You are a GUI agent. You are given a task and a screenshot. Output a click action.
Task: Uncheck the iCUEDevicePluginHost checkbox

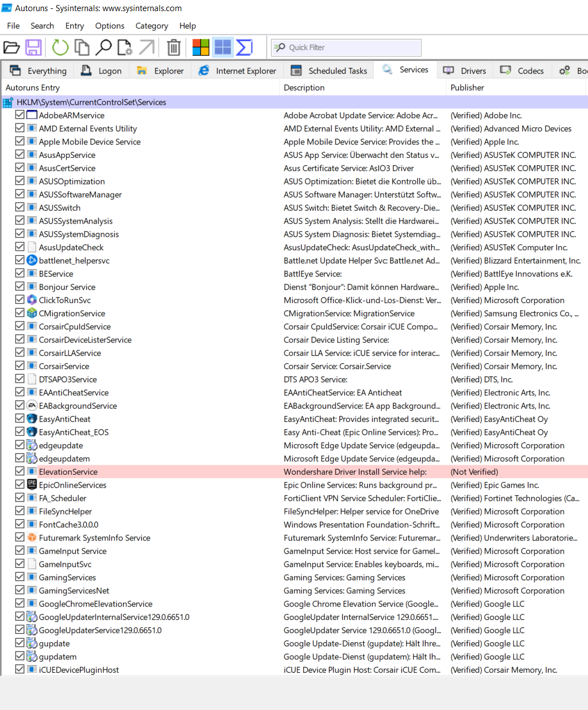[x=20, y=669]
